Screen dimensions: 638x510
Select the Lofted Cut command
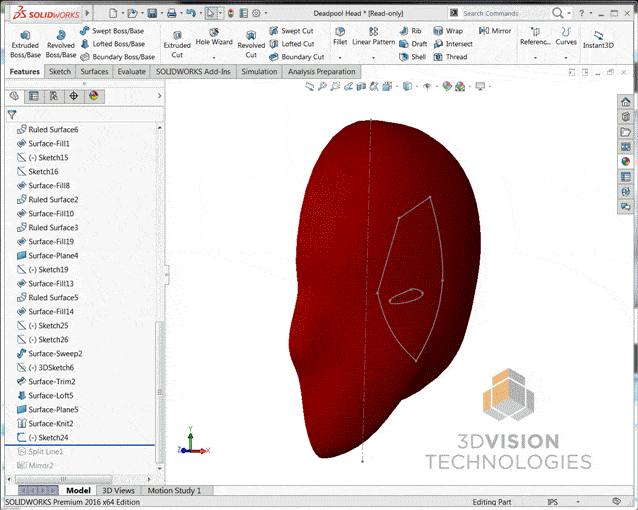coord(292,44)
